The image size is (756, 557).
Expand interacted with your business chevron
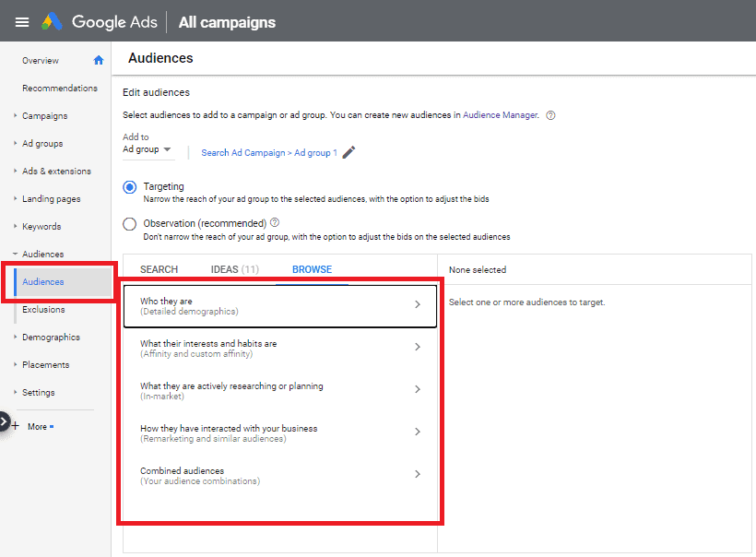pyautogui.click(x=418, y=432)
